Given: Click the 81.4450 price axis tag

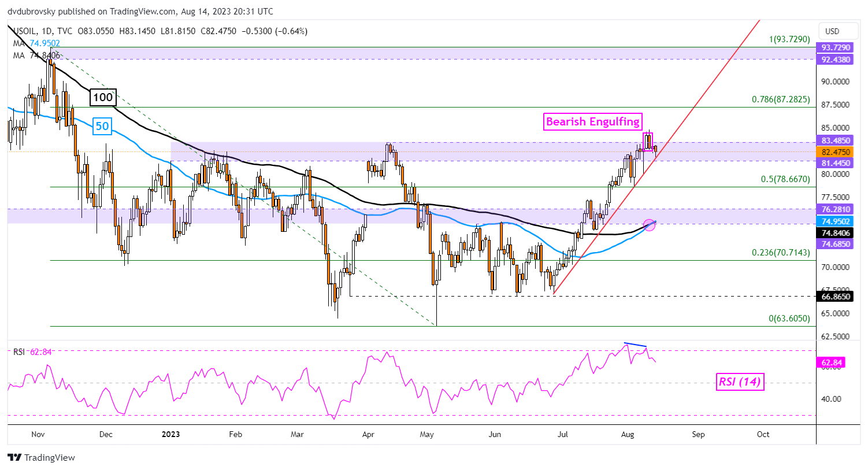Looking at the screenshot, I should coord(836,163).
